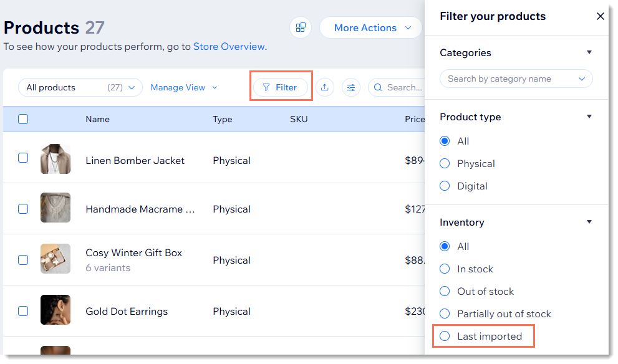This screenshot has width=618, height=364.
Task: Tick the select all products checkbox
Action: [23, 119]
